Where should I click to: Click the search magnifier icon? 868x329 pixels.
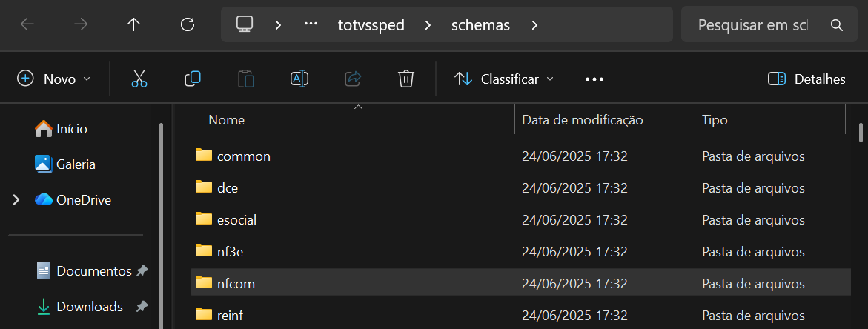coord(837,25)
